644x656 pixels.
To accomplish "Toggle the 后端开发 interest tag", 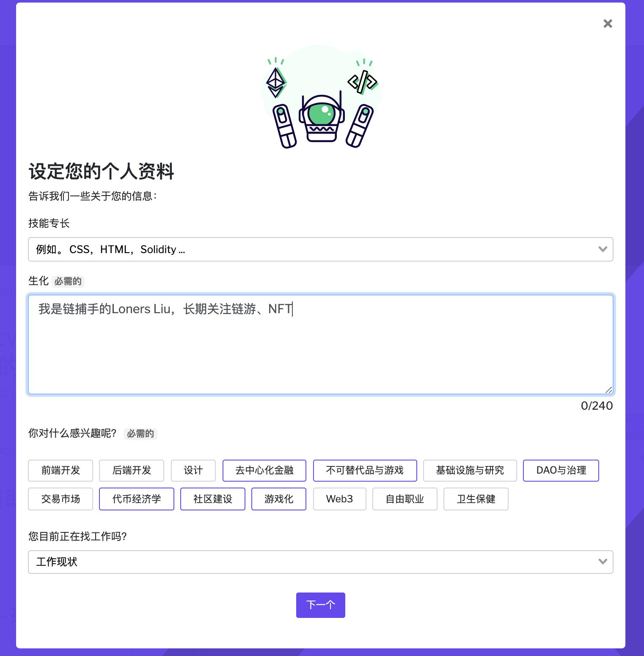I will [132, 470].
